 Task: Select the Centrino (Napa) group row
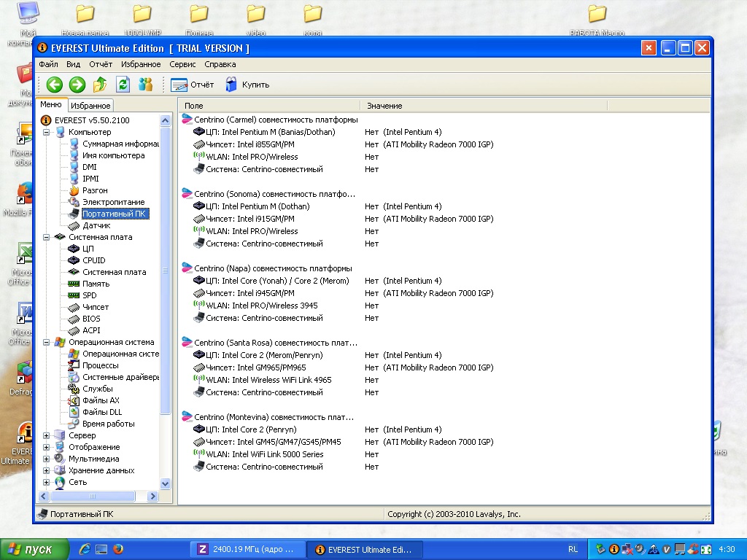pos(267,268)
